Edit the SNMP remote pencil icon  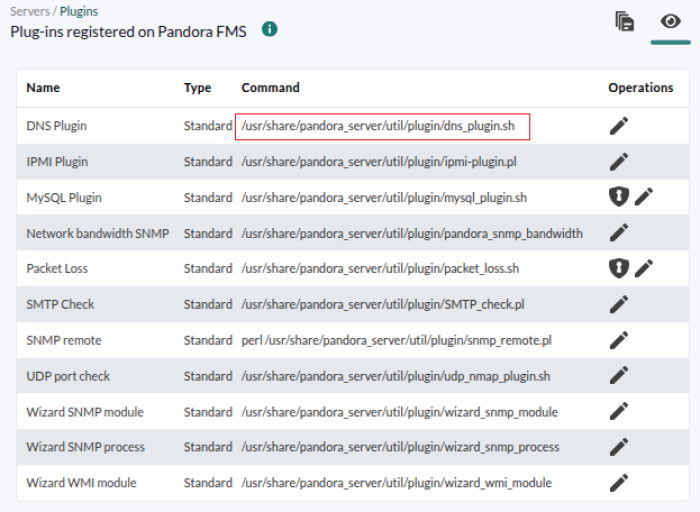[x=619, y=340]
